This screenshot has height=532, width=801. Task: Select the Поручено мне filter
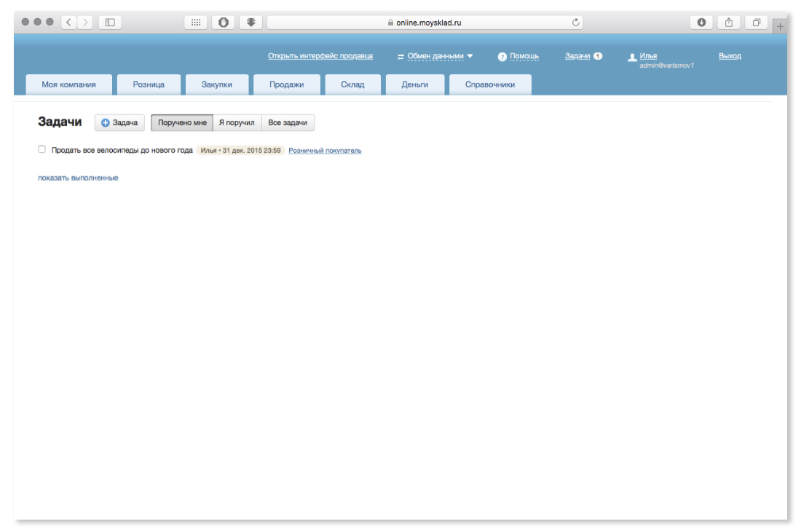tap(182, 122)
